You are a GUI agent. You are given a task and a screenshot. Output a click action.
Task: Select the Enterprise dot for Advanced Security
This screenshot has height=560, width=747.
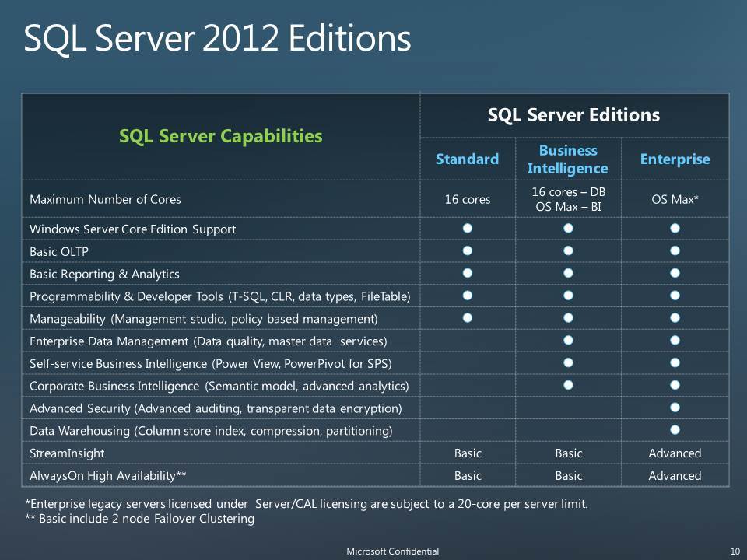coord(673,408)
